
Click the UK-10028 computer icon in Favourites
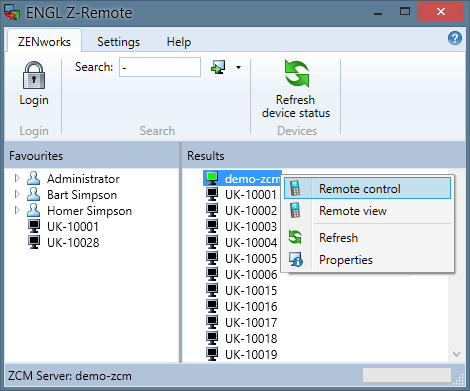[x=34, y=242]
